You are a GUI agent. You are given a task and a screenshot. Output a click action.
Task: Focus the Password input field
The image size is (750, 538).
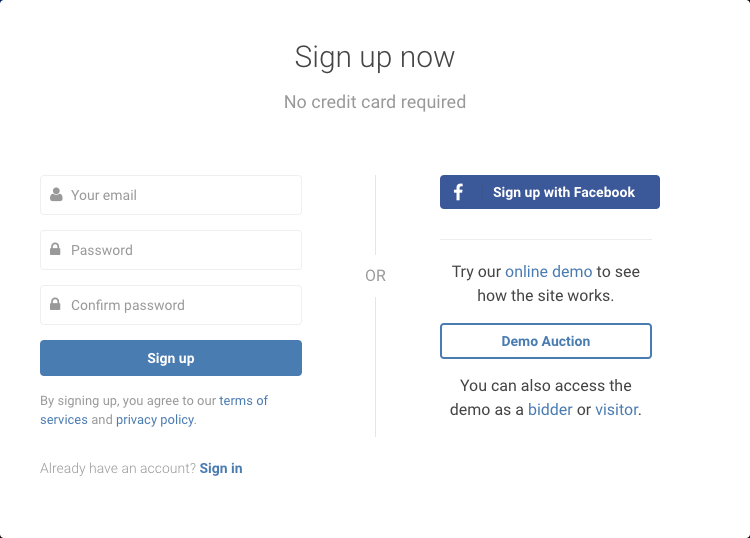click(x=171, y=250)
